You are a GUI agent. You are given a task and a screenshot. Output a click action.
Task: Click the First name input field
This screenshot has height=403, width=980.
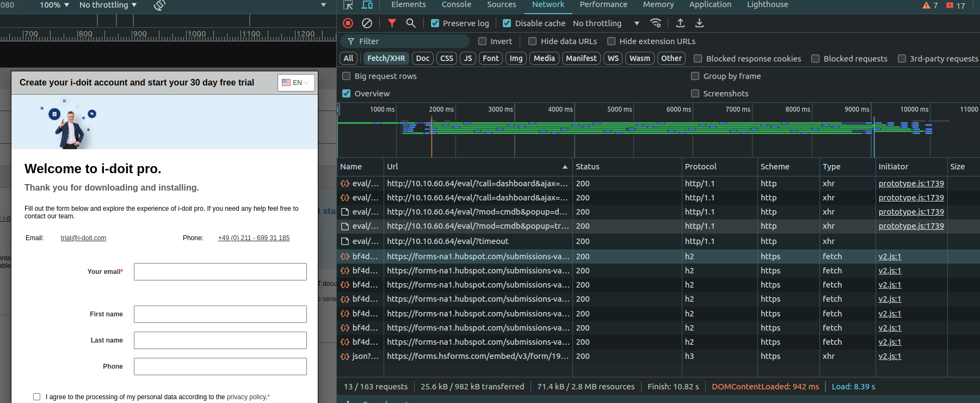pyautogui.click(x=220, y=314)
